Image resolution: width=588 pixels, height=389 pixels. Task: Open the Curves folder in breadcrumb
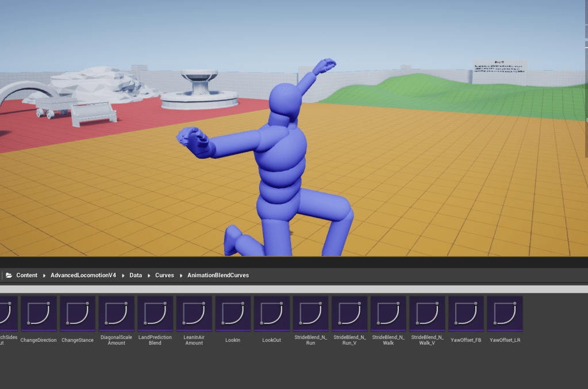click(164, 276)
